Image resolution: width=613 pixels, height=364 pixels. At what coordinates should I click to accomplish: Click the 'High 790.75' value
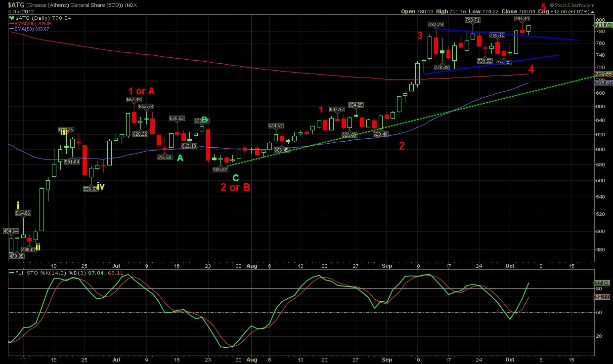point(451,11)
